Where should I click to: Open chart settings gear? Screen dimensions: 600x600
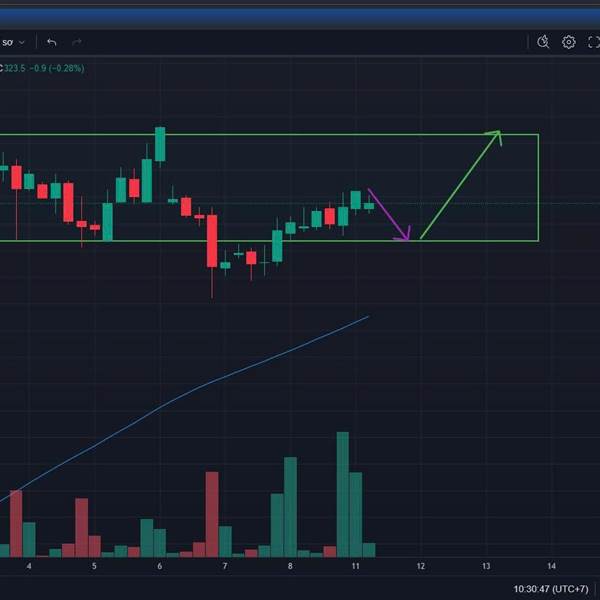pos(569,42)
